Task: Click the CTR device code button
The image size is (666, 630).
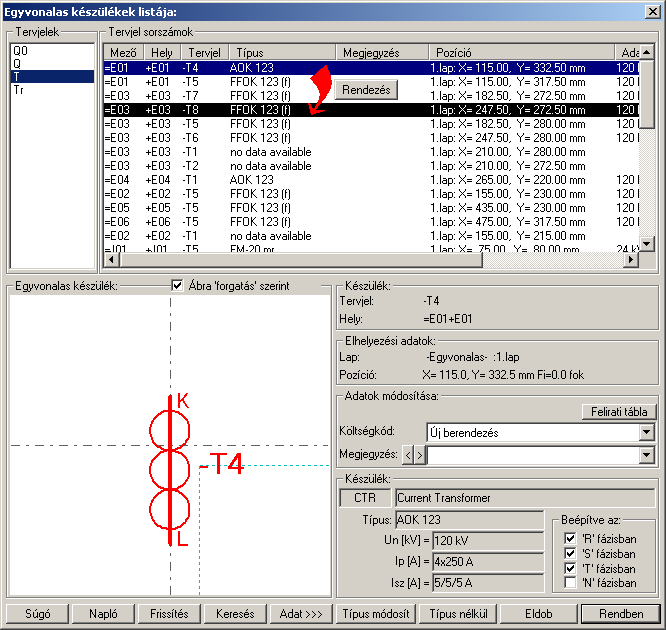Action: (x=365, y=498)
